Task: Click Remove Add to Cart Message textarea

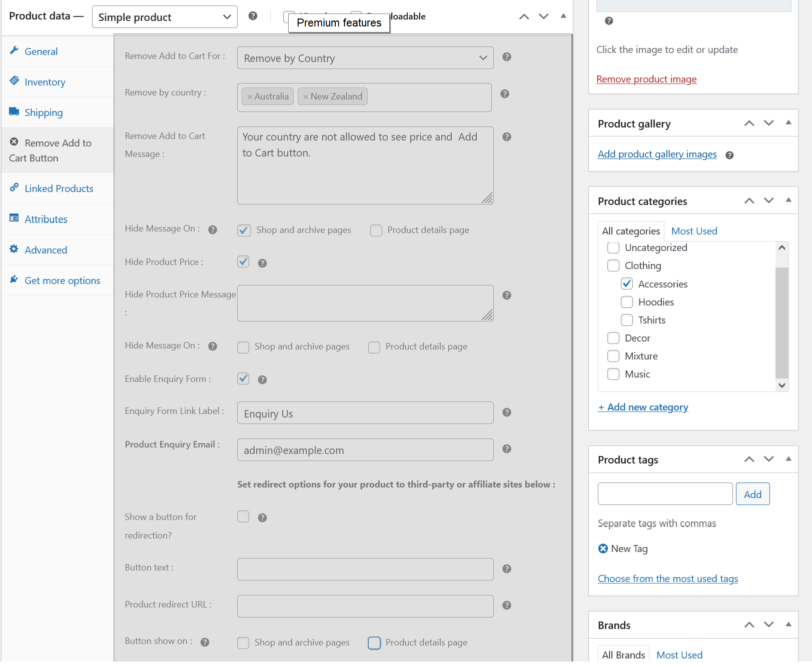Action: 365,165
